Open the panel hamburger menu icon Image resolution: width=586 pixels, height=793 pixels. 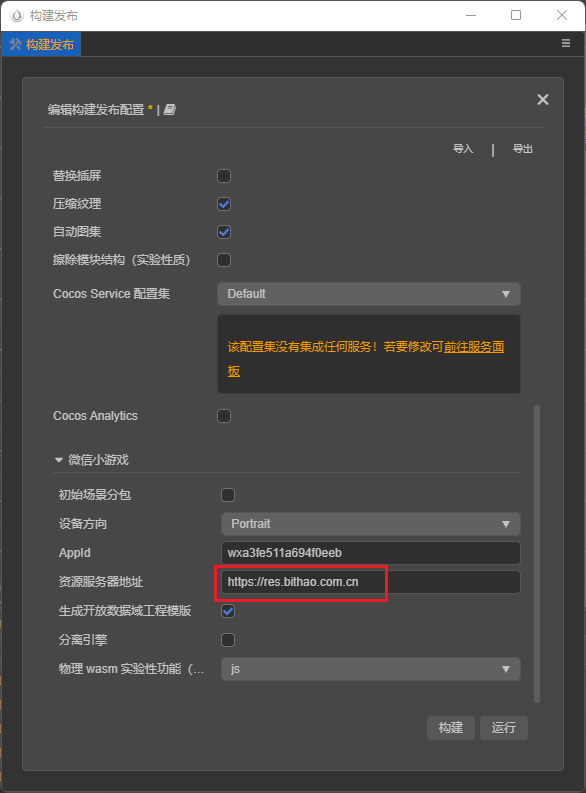pos(566,43)
